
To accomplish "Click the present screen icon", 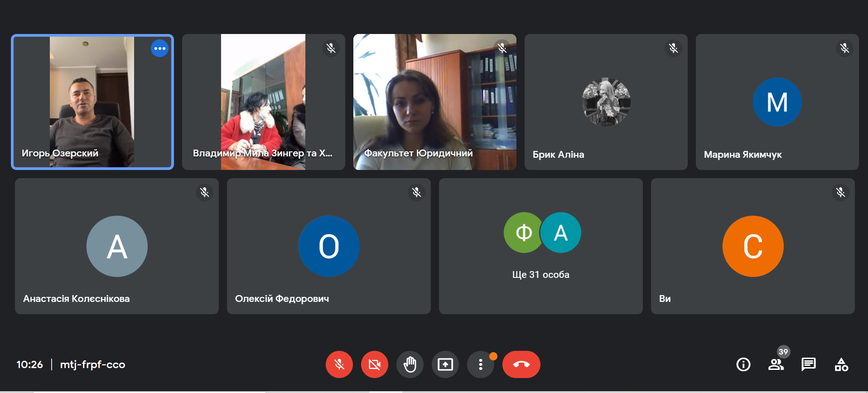I will tap(445, 364).
